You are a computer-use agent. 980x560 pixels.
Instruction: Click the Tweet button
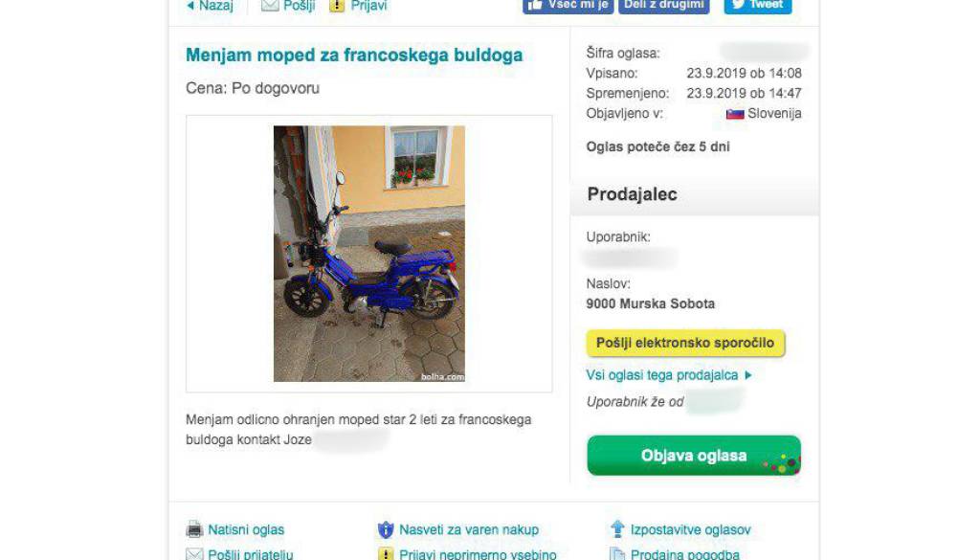(758, 6)
